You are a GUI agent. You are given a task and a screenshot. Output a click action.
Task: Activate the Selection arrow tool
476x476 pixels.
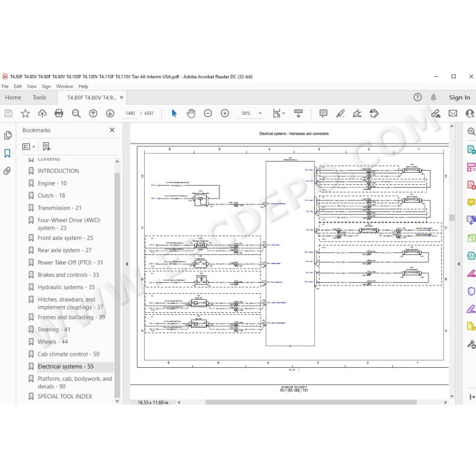pyautogui.click(x=174, y=114)
